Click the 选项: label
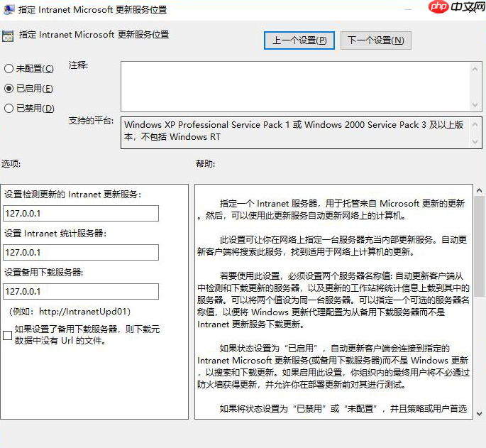The width and height of the screenshot is (486, 448). tap(11, 163)
